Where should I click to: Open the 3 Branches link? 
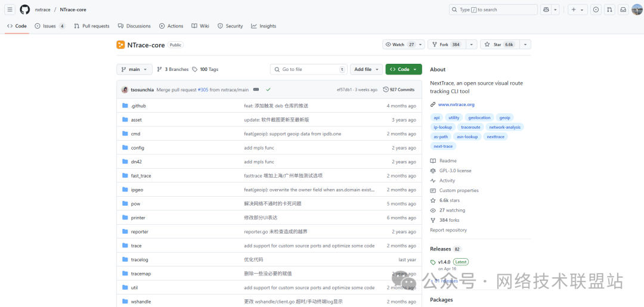(x=173, y=69)
